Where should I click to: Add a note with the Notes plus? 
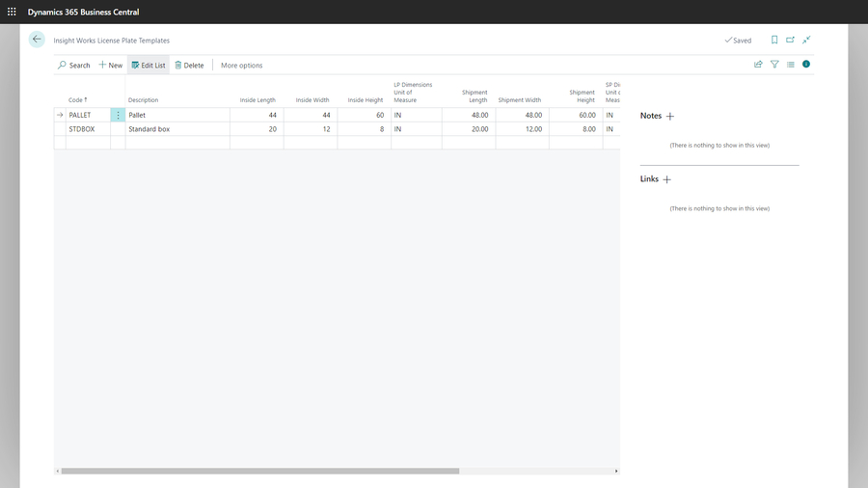click(x=670, y=116)
